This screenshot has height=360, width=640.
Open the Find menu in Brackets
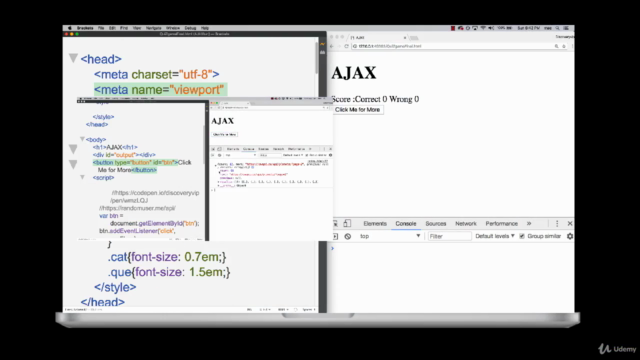click(x=124, y=28)
